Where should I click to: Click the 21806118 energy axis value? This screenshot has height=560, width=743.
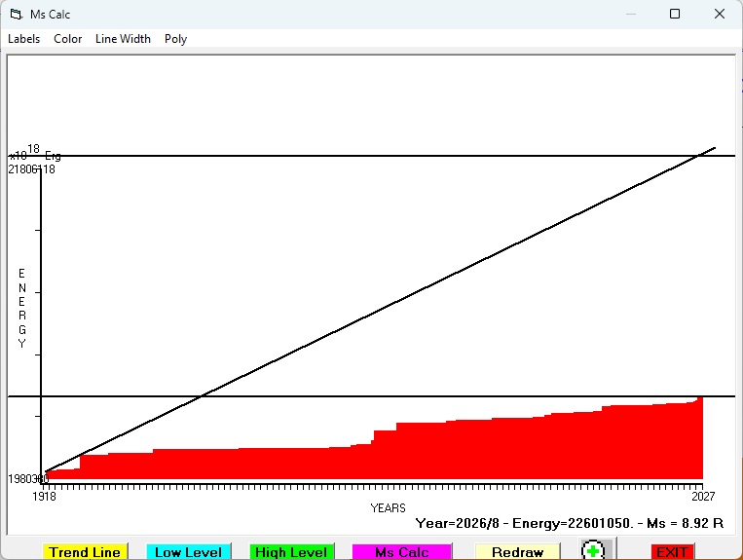coord(32,169)
